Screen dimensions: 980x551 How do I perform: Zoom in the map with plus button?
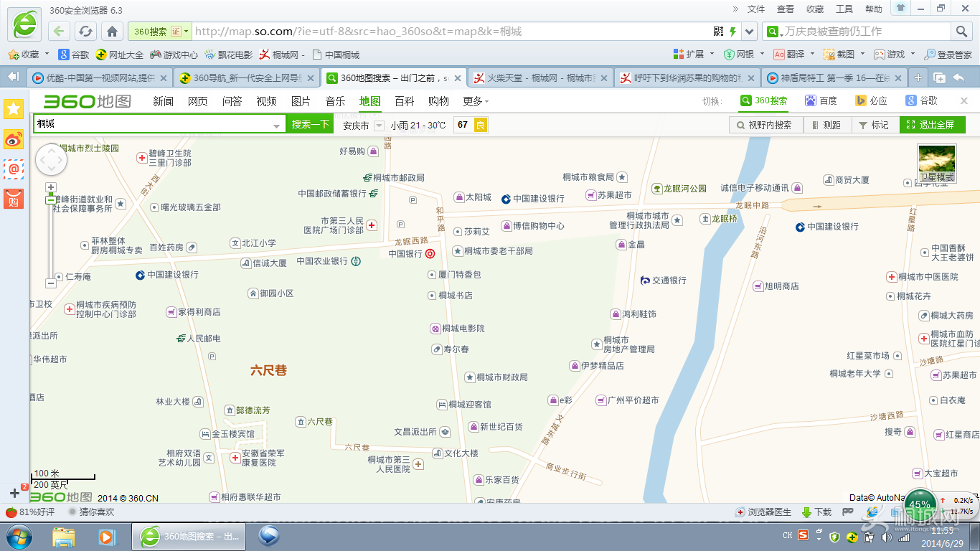50,187
